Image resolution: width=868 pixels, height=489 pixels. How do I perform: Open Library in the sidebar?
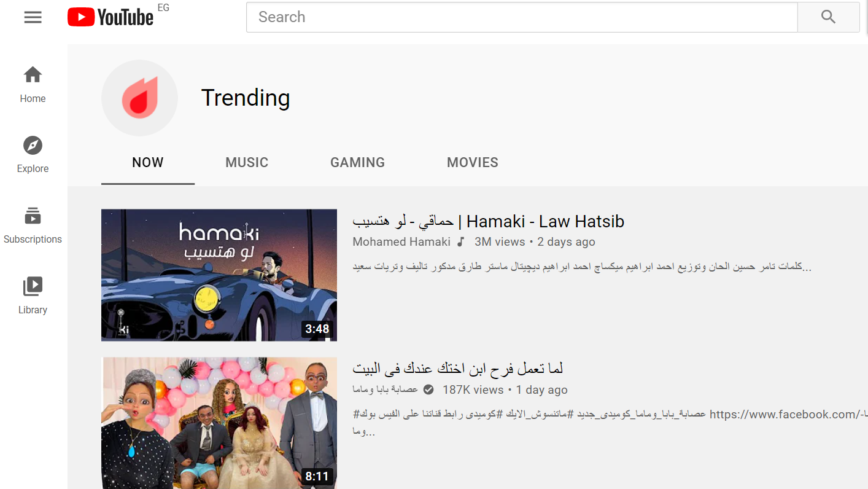click(33, 295)
